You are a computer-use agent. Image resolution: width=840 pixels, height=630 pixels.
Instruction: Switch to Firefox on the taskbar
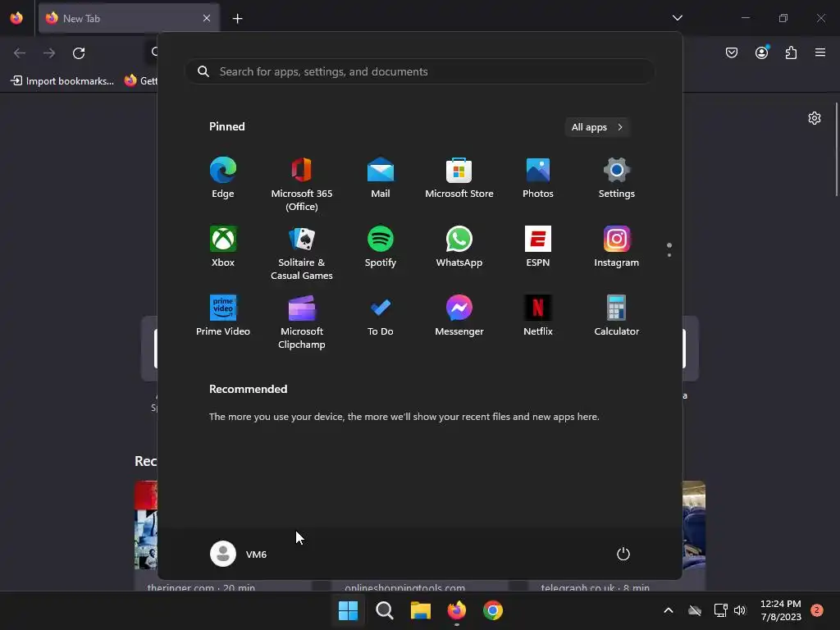456,610
